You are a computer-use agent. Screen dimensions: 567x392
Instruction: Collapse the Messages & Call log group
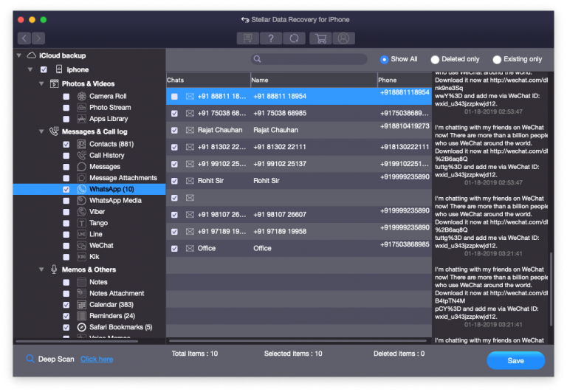coord(41,131)
